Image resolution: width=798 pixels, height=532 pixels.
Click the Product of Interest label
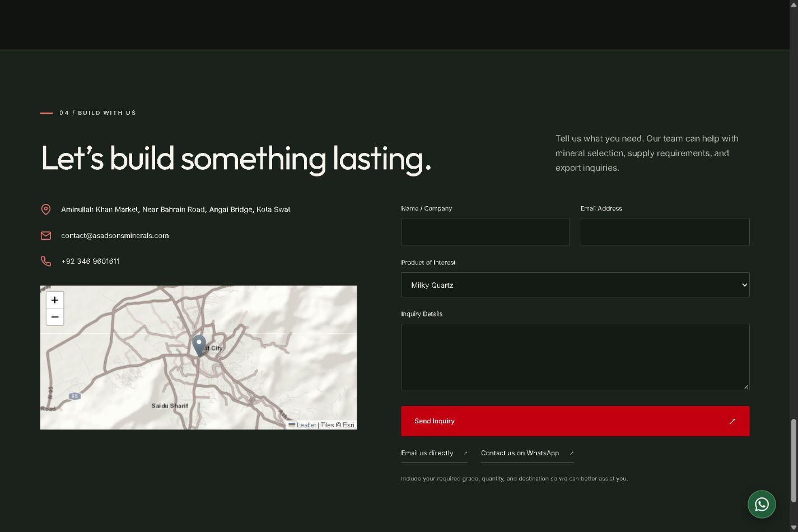coord(428,263)
